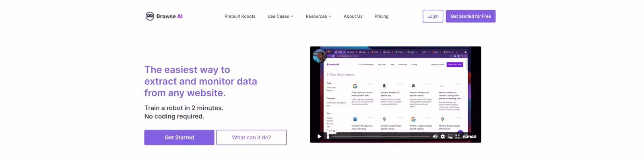
Task: Click the video preview thumbnail
Action: pyautogui.click(x=395, y=95)
